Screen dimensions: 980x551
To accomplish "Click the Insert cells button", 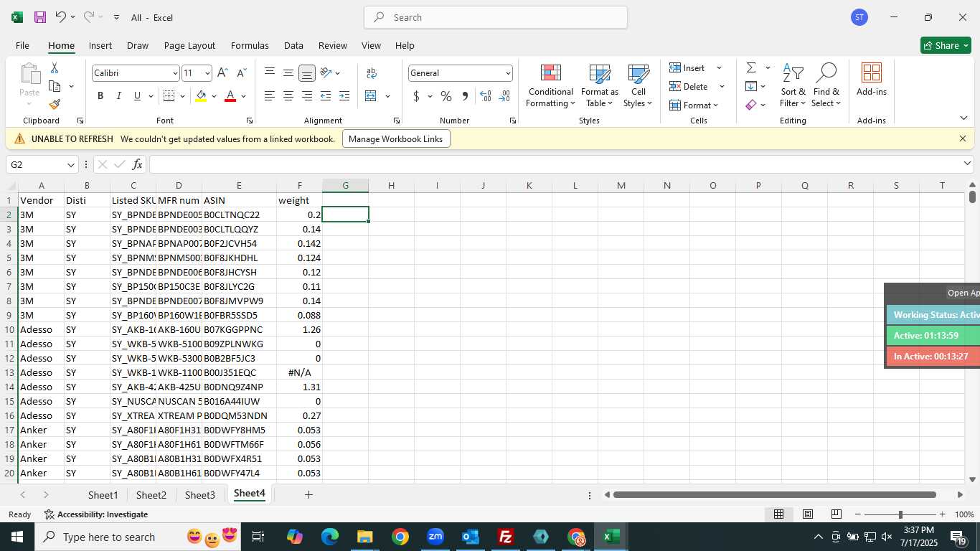I will pos(695,67).
